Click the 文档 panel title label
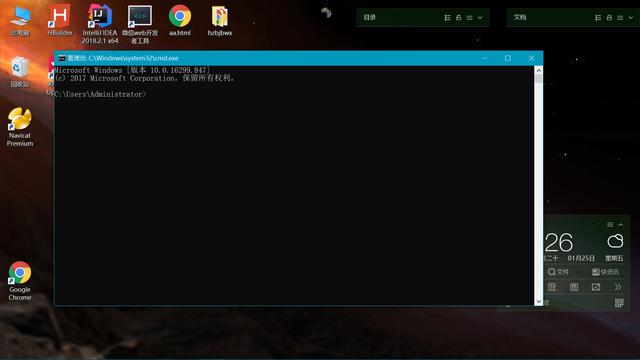The width and height of the screenshot is (640, 360). 520,18
